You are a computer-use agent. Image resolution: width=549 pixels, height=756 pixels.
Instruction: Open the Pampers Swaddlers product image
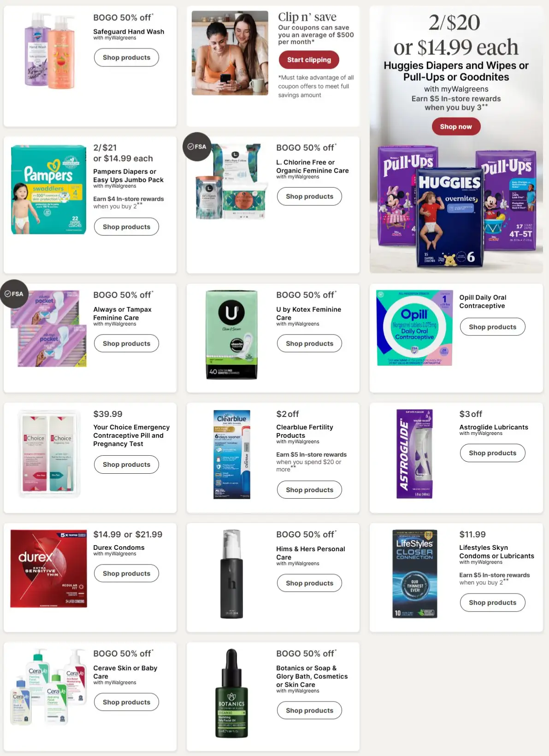(48, 190)
